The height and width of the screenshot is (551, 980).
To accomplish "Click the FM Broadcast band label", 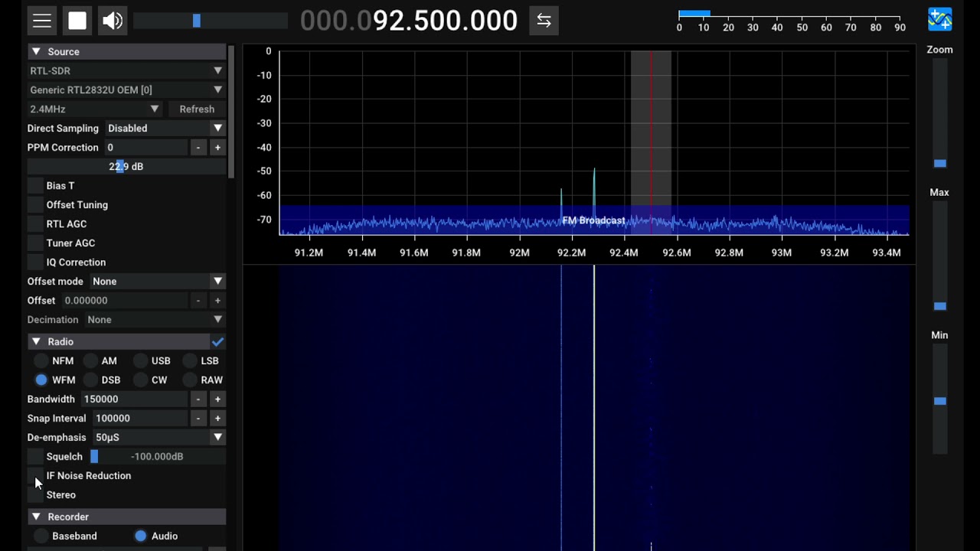I will pyautogui.click(x=593, y=220).
